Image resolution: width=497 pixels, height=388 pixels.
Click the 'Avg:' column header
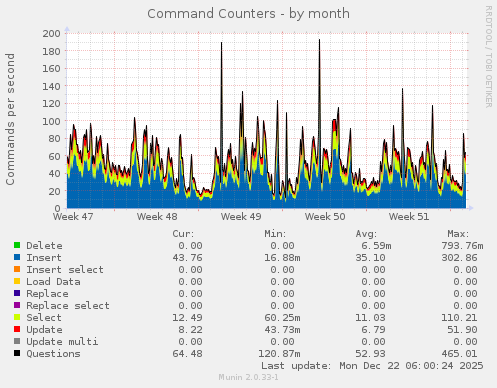[366, 234]
